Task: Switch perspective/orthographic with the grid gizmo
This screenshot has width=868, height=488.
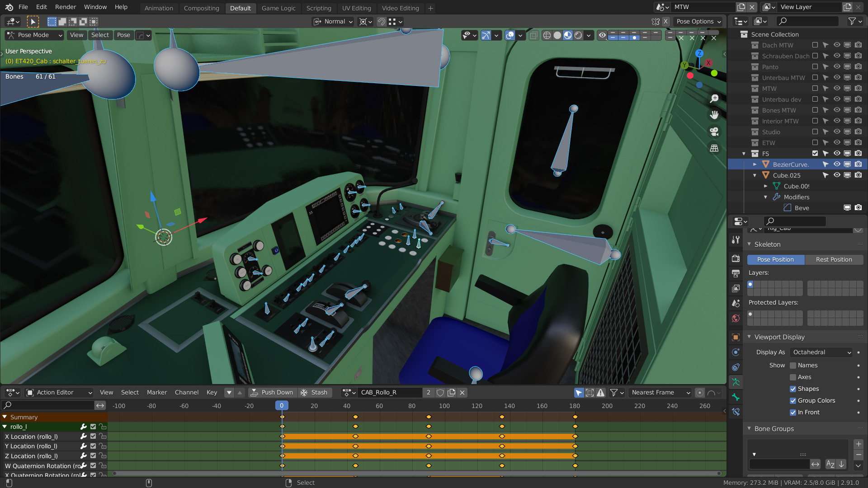Action: point(714,148)
